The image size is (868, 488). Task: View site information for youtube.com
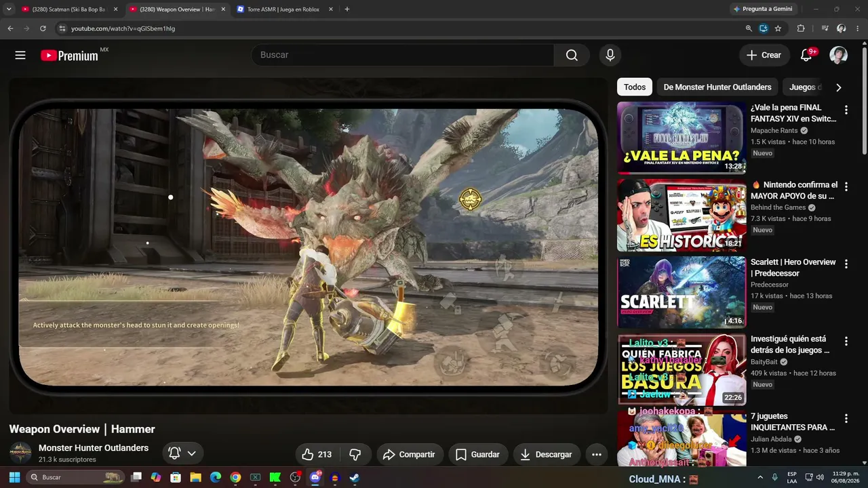pos(62,28)
